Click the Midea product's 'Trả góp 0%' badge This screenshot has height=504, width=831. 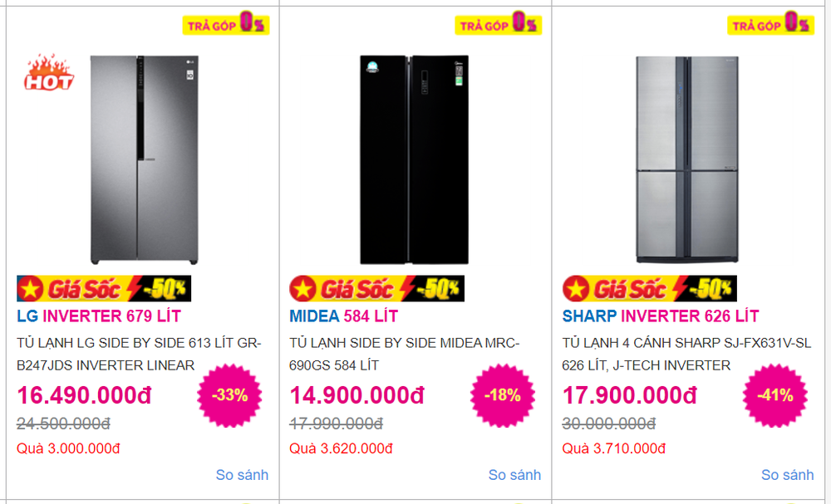coord(499,24)
